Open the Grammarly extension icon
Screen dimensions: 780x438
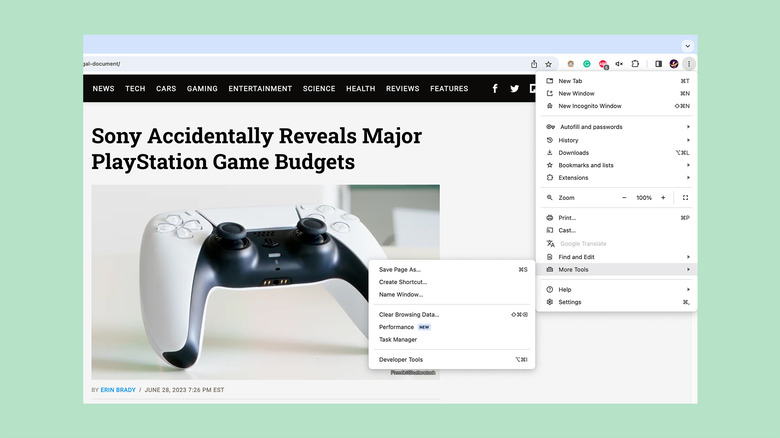tap(587, 64)
